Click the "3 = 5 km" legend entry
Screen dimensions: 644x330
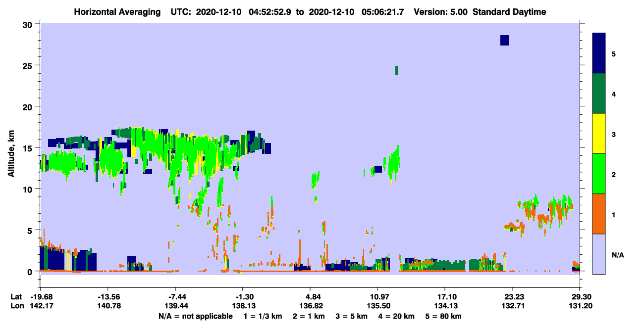pyautogui.click(x=351, y=316)
